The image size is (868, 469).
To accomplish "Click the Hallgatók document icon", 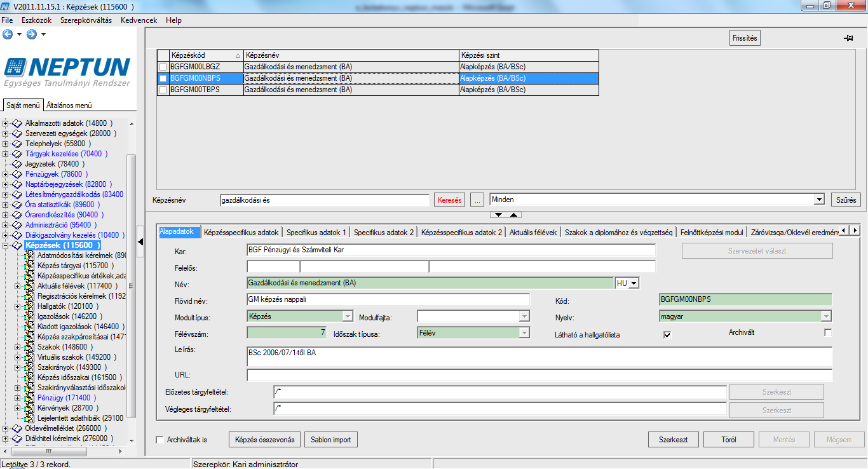I will point(30,306).
